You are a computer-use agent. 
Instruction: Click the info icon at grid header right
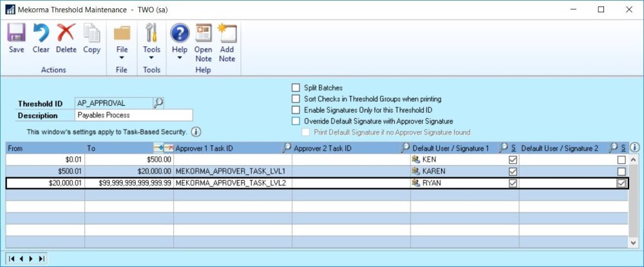click(634, 147)
